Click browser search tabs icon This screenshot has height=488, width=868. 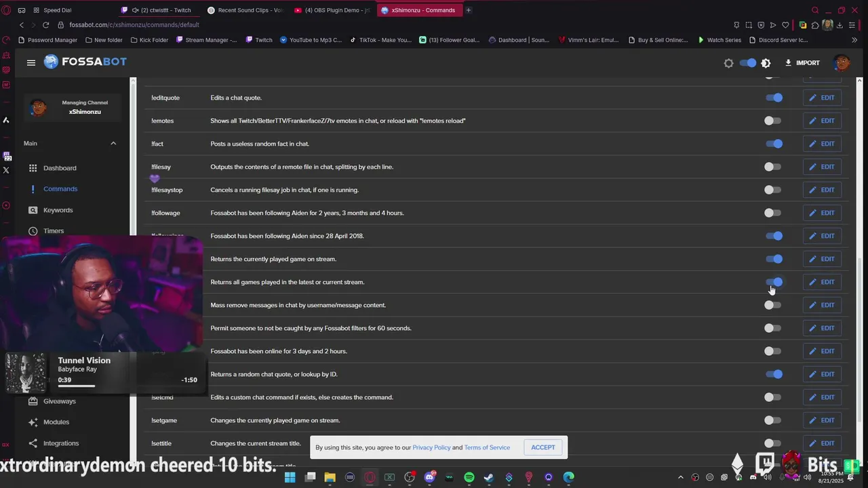point(815,10)
